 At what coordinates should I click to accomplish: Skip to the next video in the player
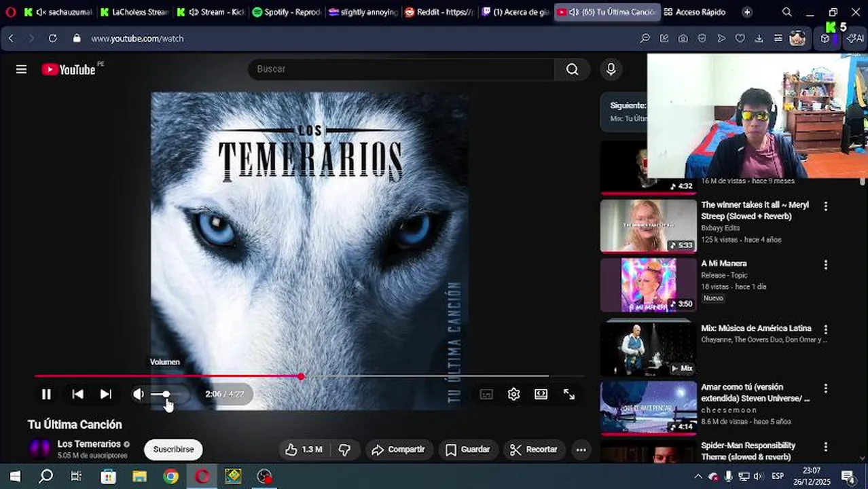pos(106,394)
